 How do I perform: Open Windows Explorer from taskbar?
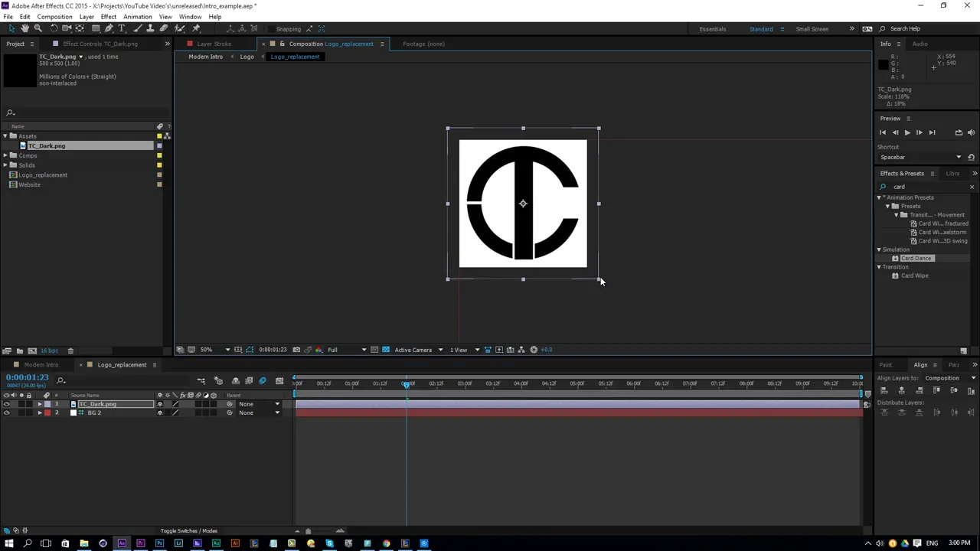[x=83, y=543]
